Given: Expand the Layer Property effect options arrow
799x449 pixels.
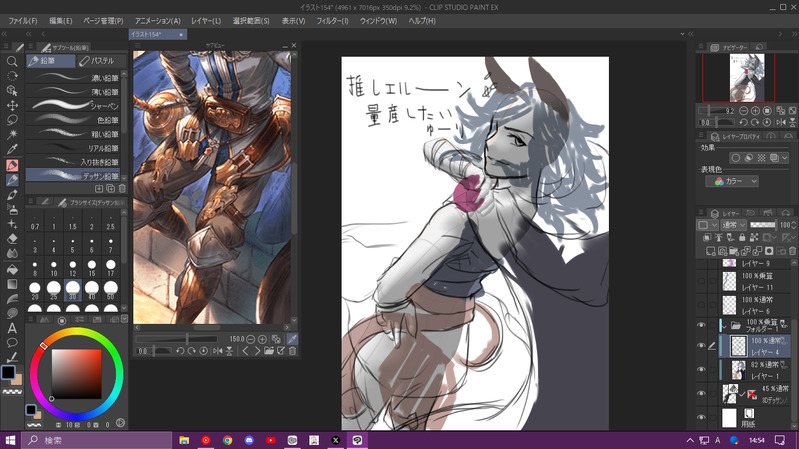Looking at the screenshot, I should [x=785, y=158].
